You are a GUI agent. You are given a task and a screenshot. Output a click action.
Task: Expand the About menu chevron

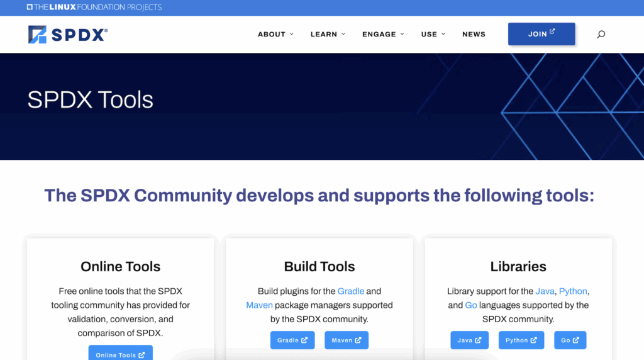(292, 34)
